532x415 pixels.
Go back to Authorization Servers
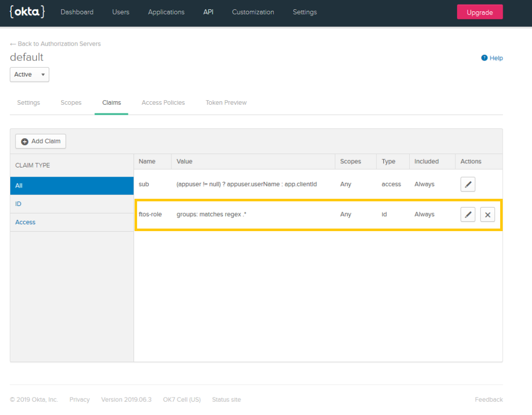(x=55, y=44)
